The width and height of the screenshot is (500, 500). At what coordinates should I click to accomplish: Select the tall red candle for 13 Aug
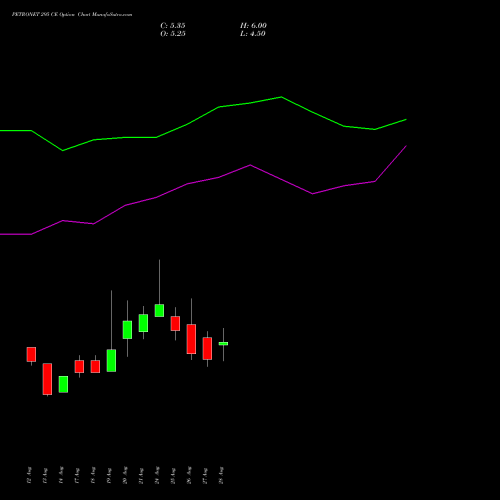coord(47,379)
